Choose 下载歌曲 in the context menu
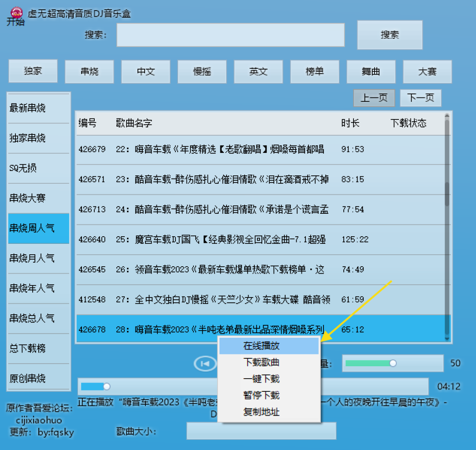 click(x=262, y=363)
